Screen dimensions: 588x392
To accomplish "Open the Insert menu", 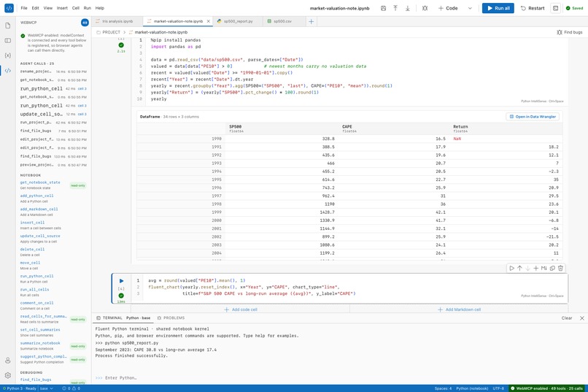I will [x=62, y=8].
